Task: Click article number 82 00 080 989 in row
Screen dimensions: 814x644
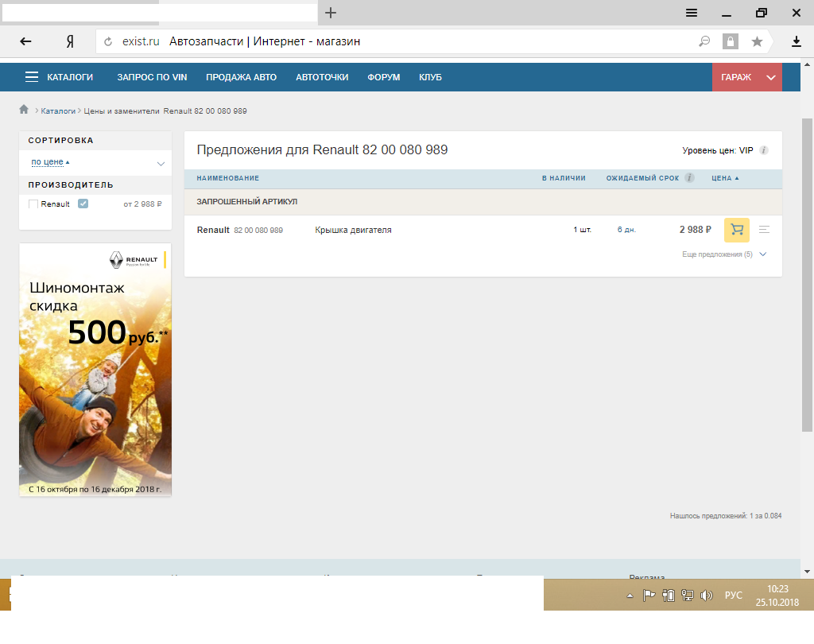Action: [258, 230]
